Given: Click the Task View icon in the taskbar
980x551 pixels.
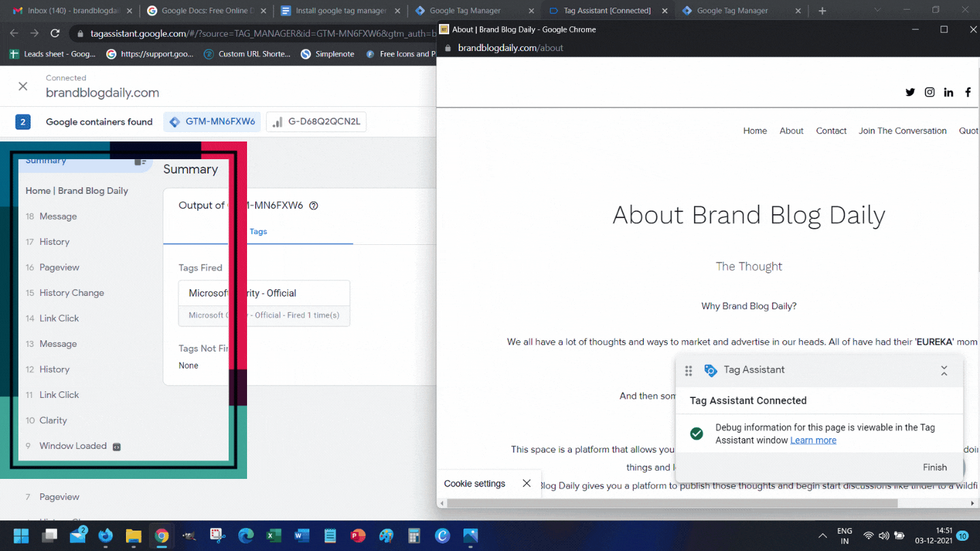Looking at the screenshot, I should (50, 536).
